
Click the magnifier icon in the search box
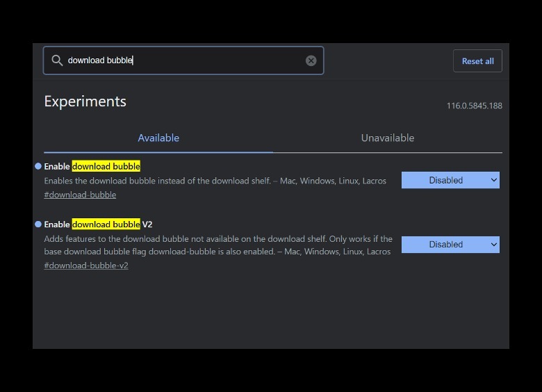[57, 60]
